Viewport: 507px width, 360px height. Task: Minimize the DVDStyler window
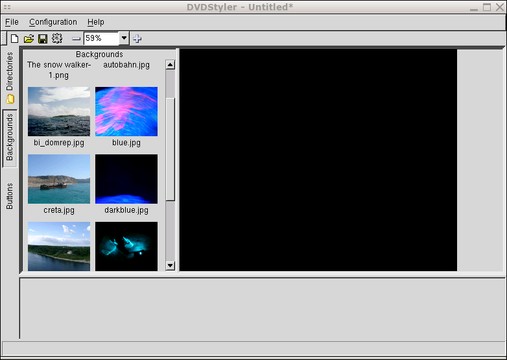coord(474,9)
